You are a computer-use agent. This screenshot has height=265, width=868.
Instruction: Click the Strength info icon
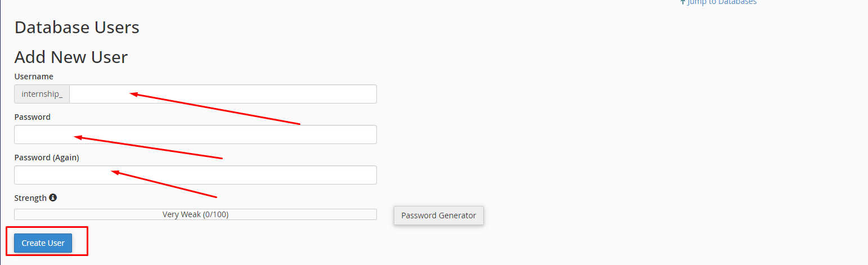coord(53,198)
